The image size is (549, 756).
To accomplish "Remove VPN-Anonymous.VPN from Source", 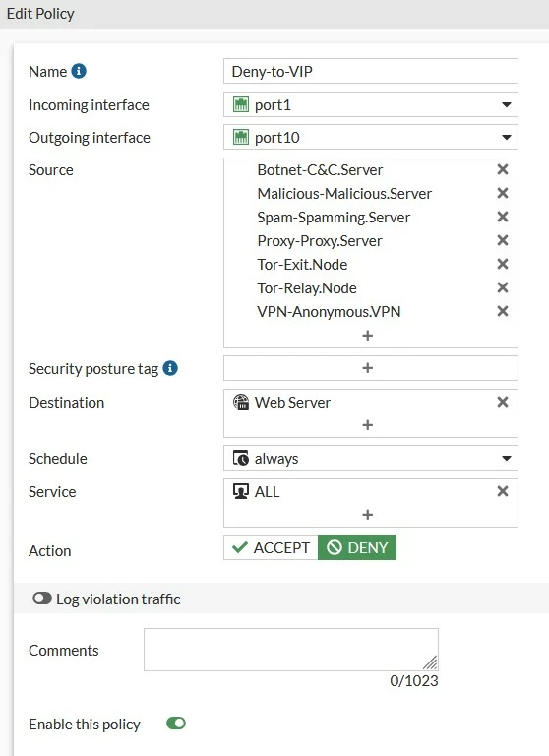I will (502, 311).
